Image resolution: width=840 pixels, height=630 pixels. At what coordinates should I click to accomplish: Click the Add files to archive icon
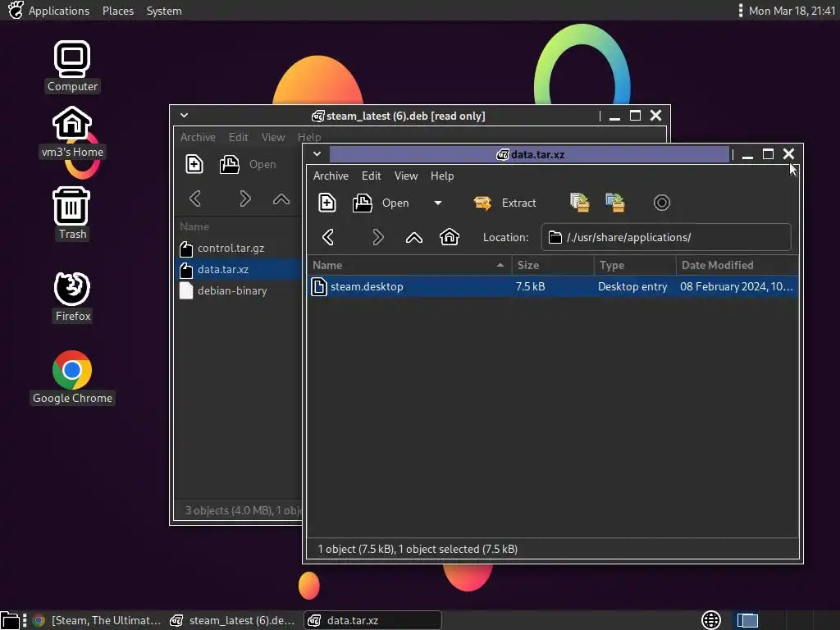(x=580, y=203)
